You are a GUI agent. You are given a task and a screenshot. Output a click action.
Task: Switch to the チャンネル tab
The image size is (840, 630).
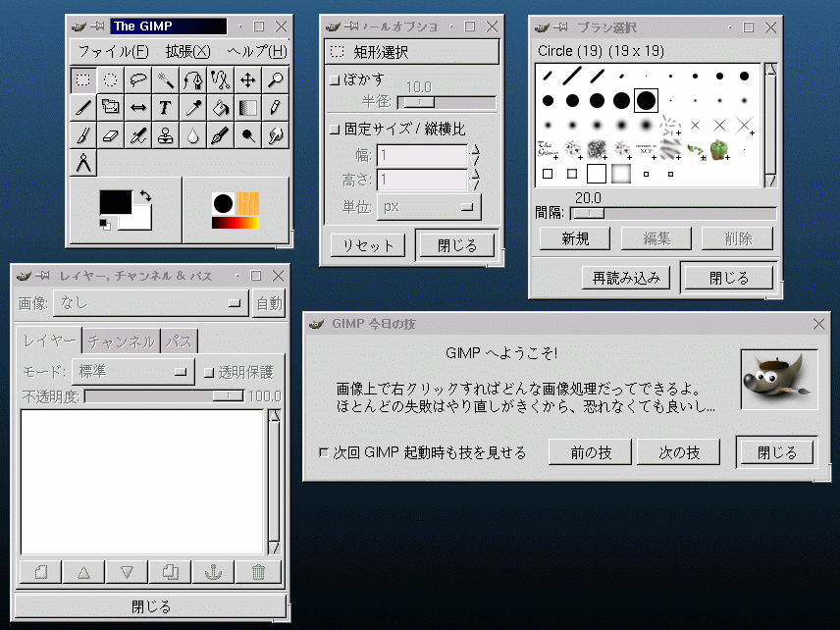click(x=122, y=341)
